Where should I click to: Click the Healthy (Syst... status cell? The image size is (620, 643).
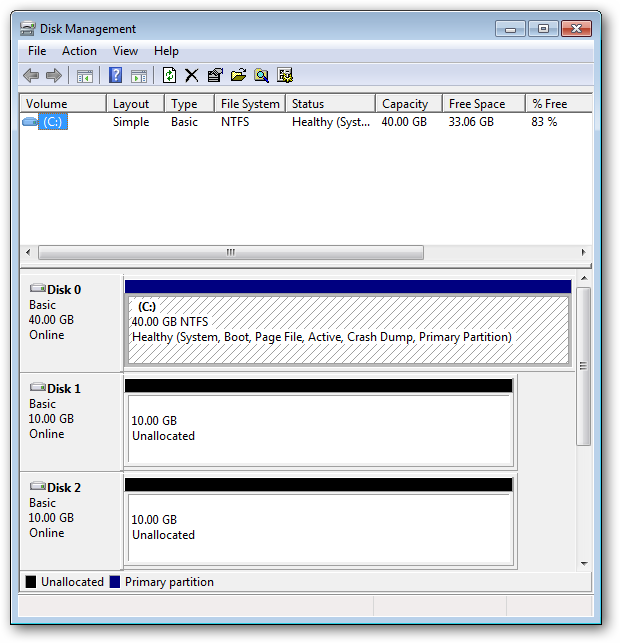pyautogui.click(x=331, y=122)
